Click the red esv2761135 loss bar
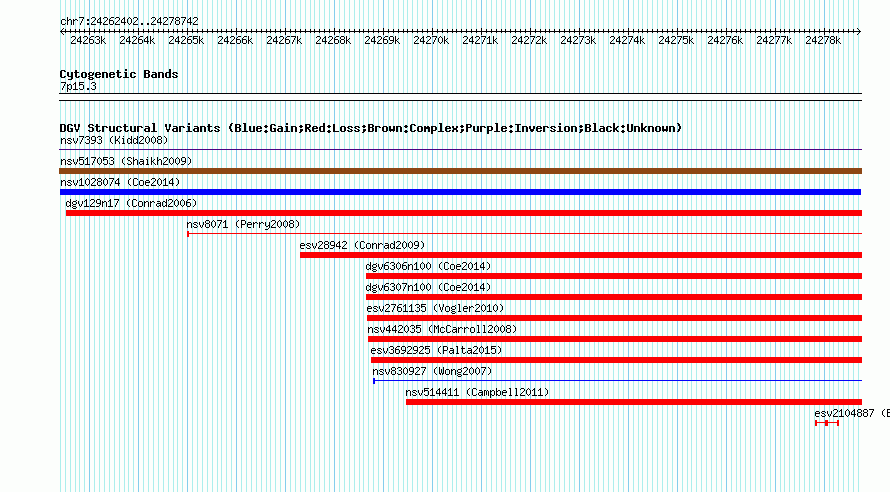 (614, 318)
